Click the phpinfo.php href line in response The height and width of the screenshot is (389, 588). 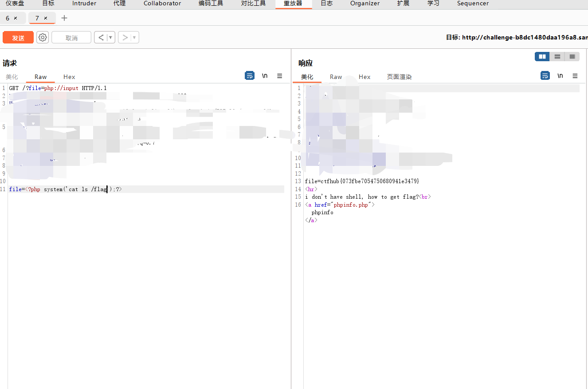click(340, 204)
